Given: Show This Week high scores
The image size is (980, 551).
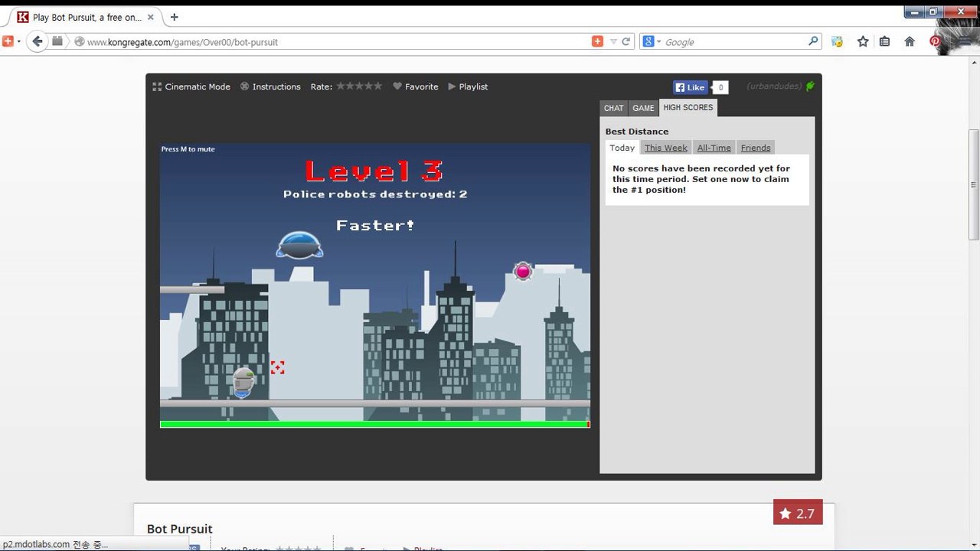Looking at the screenshot, I should pos(666,148).
